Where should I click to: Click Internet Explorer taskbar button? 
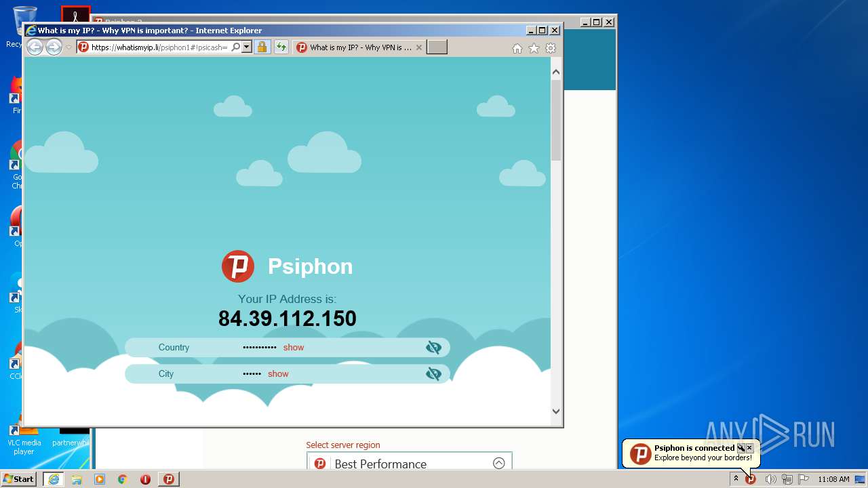click(x=54, y=479)
